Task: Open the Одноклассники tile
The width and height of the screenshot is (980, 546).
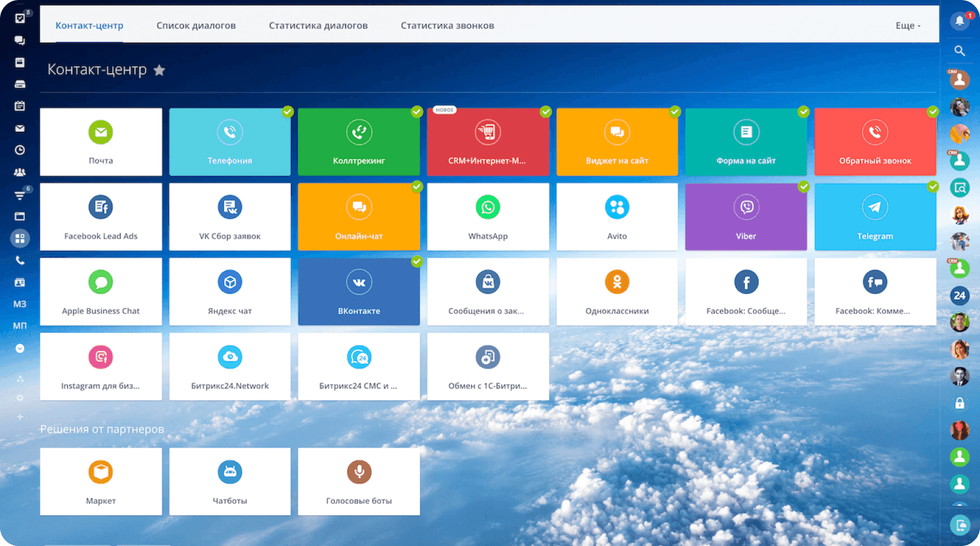Action: click(617, 291)
